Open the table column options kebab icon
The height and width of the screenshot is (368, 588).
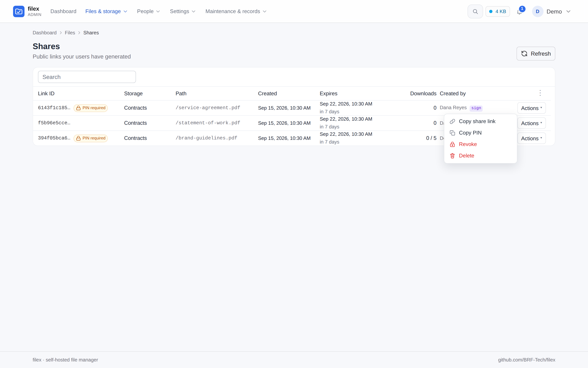click(540, 93)
